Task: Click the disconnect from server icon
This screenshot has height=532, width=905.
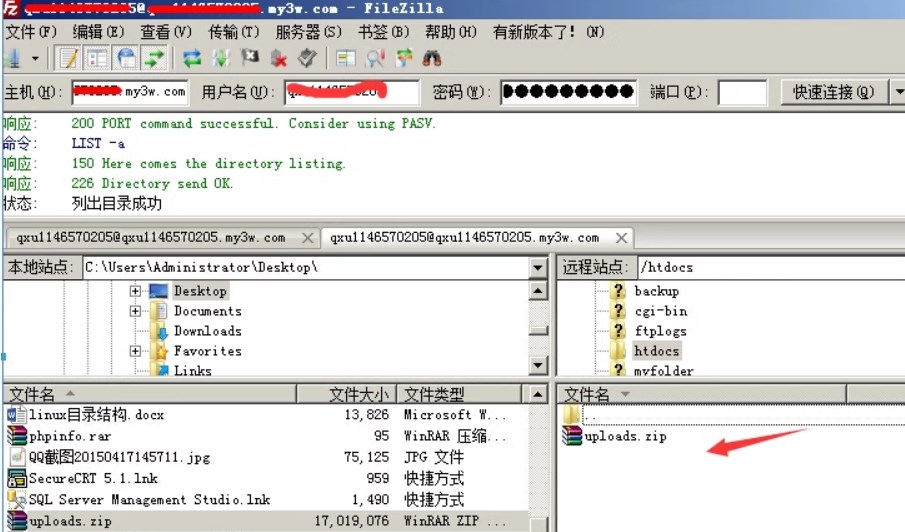Action: point(279,59)
